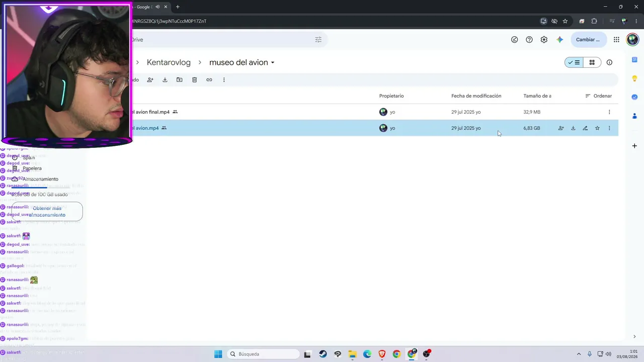Open the Spam section in Drive sidebar
644x362 pixels.
pos(28,157)
